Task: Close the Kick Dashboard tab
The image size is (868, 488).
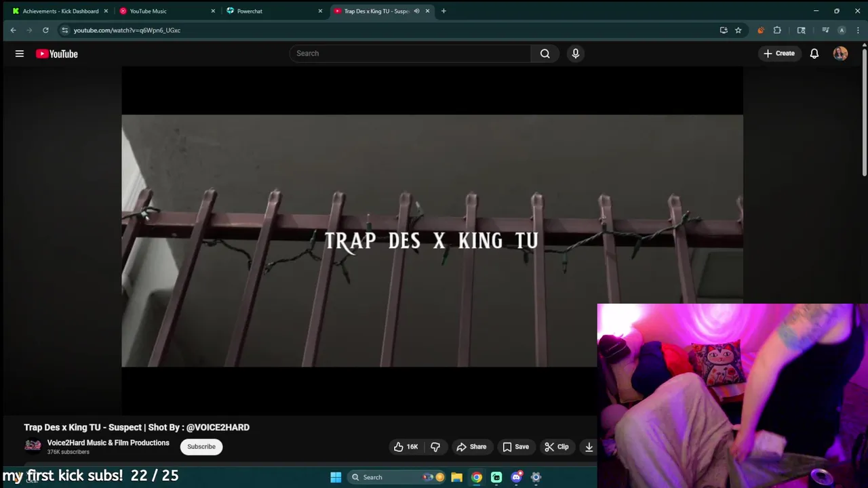Action: [106, 11]
